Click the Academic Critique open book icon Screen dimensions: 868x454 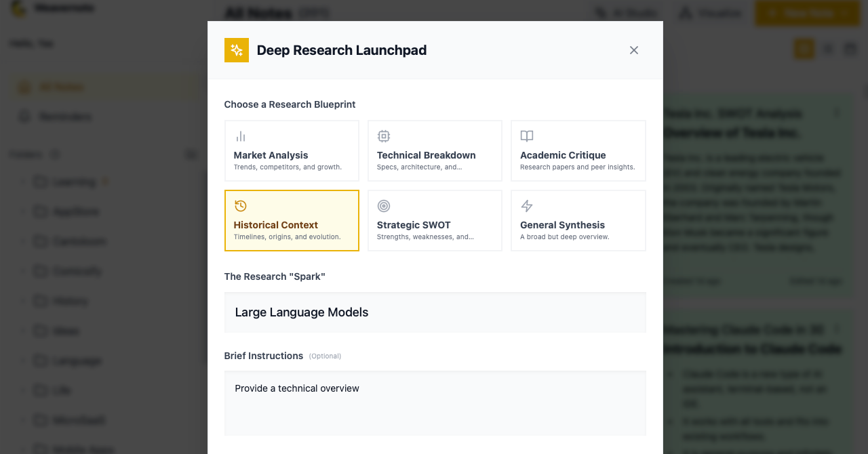pos(527,136)
